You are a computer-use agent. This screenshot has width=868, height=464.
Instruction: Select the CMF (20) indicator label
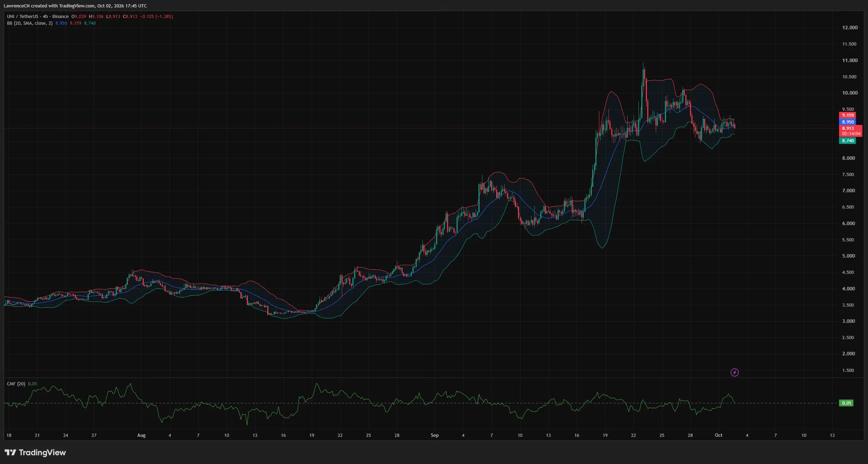click(16, 384)
